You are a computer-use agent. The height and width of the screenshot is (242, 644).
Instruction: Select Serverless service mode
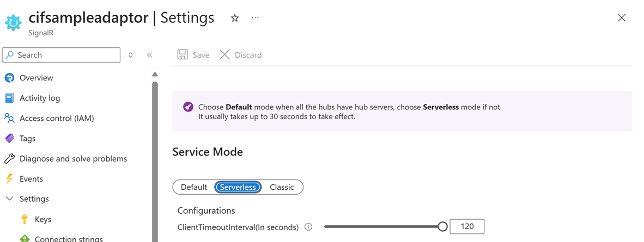point(238,187)
